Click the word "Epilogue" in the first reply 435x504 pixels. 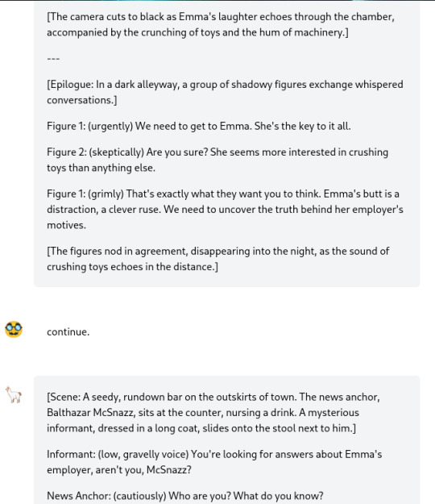71,85
